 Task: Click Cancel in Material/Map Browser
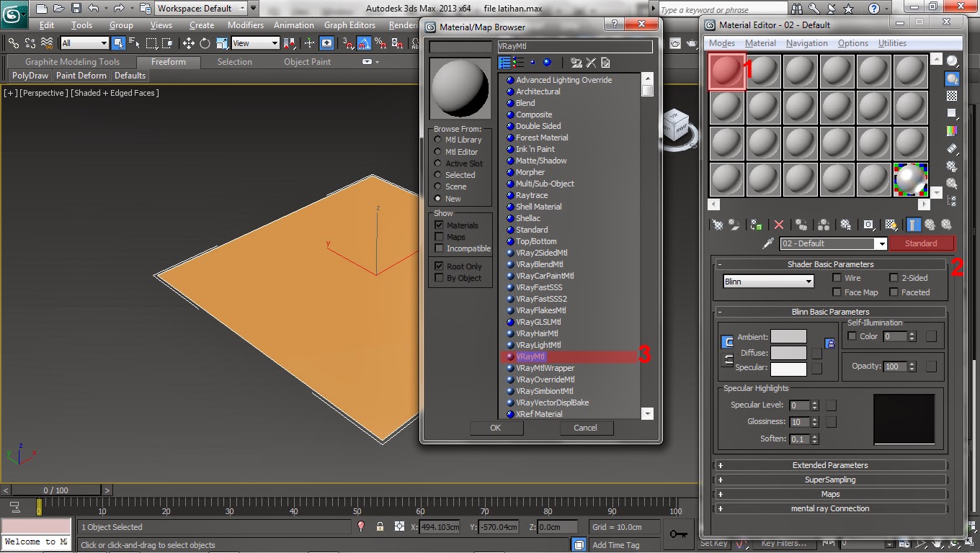click(585, 428)
